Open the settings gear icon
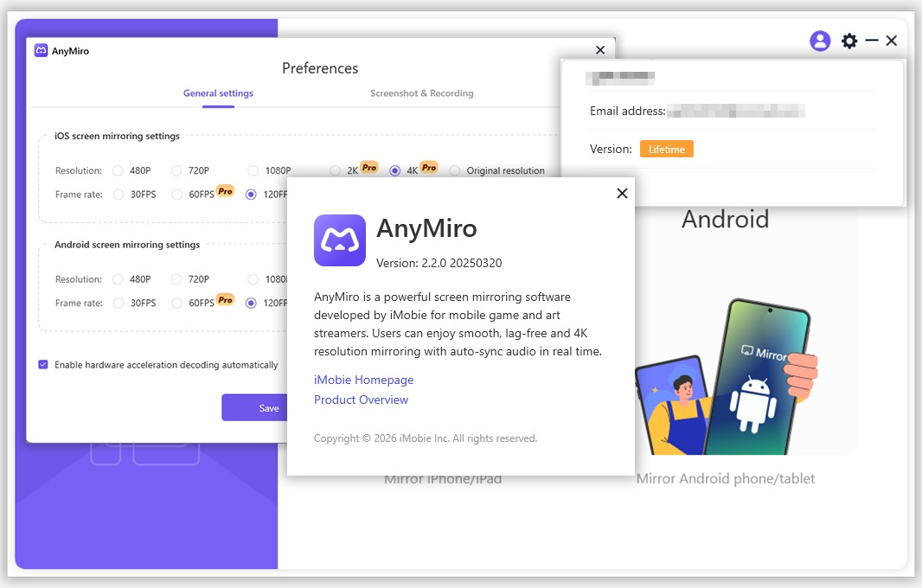 point(849,41)
